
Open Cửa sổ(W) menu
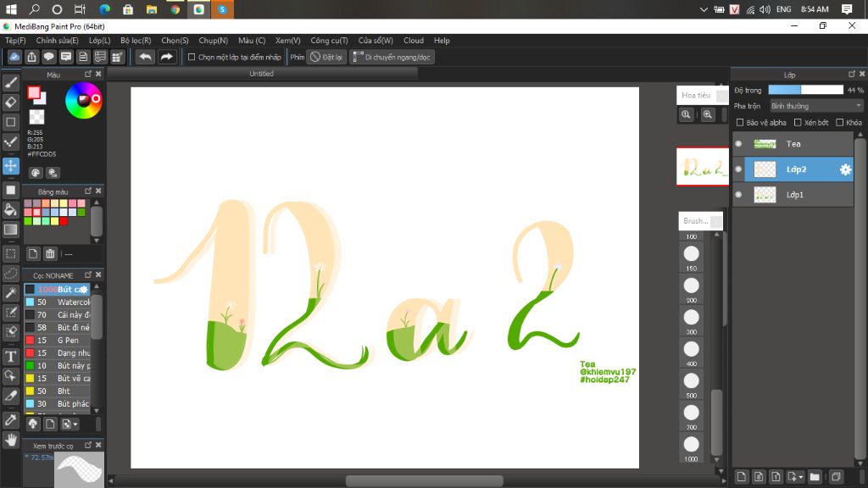(x=376, y=41)
